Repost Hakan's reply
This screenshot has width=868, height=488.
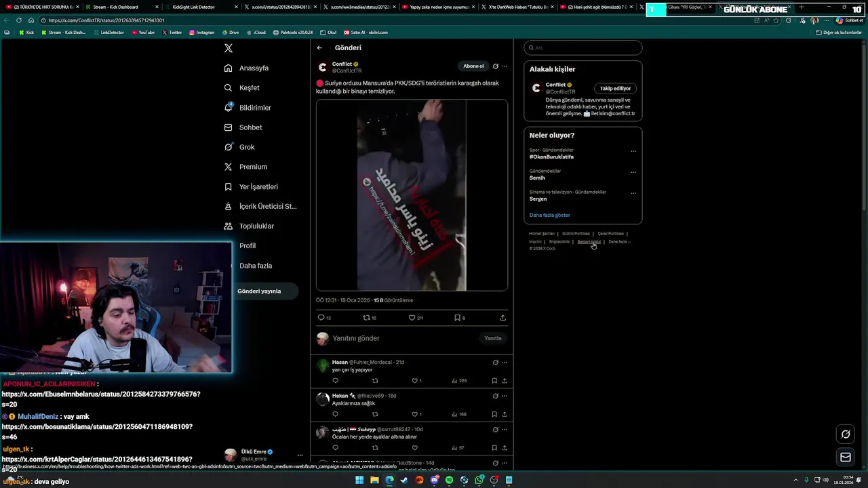click(375, 414)
